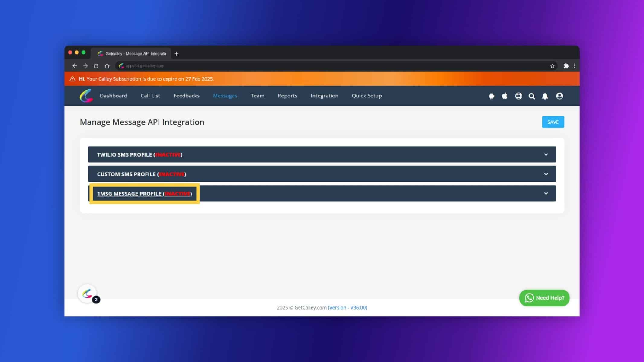
Task: Open the Dashboard menu
Action: point(114,96)
